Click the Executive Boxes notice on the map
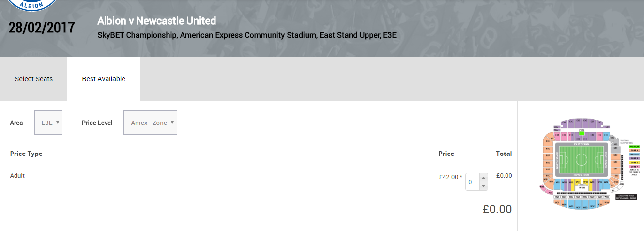Viewport: 644px width, 231px height. point(626,197)
